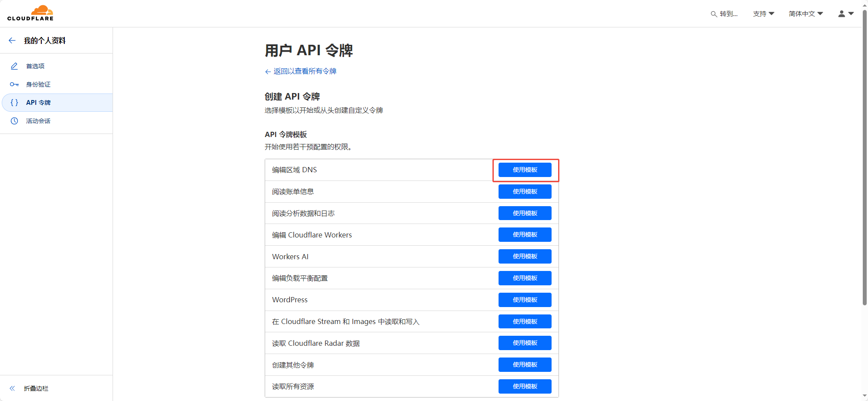The image size is (868, 401).
Task: Click the key icon for 身份验证
Action: [x=14, y=84]
